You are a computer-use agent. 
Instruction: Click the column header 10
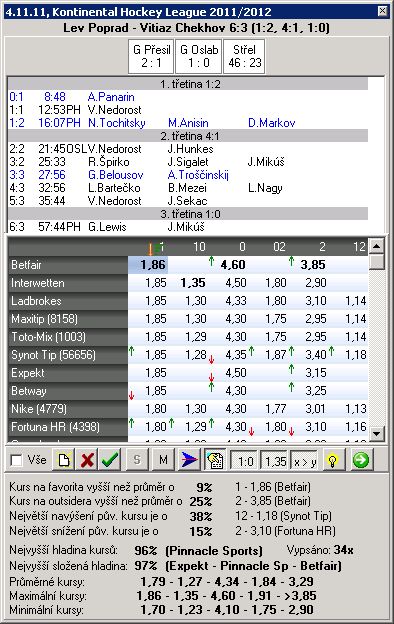(188, 247)
